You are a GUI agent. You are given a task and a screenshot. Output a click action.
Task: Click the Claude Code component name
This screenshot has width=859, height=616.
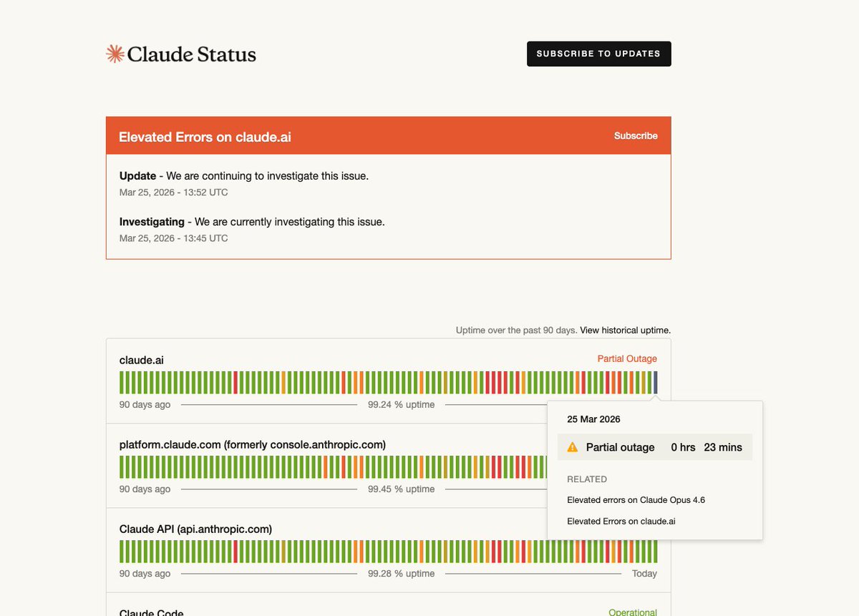[x=151, y=612]
